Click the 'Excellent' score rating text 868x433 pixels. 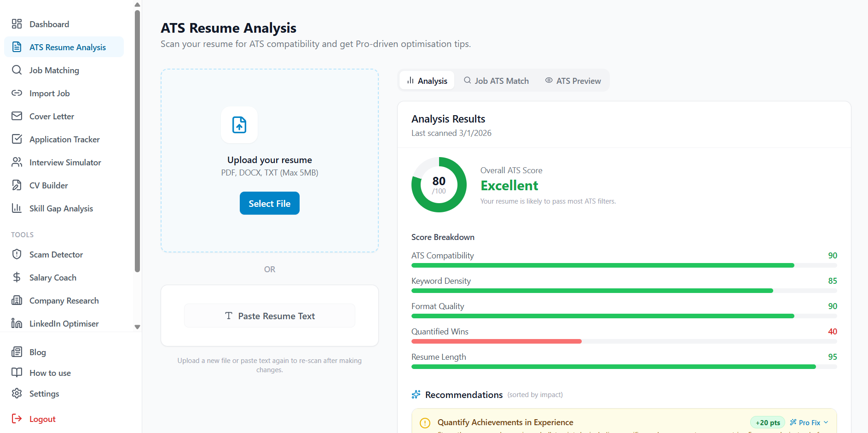pyautogui.click(x=509, y=186)
